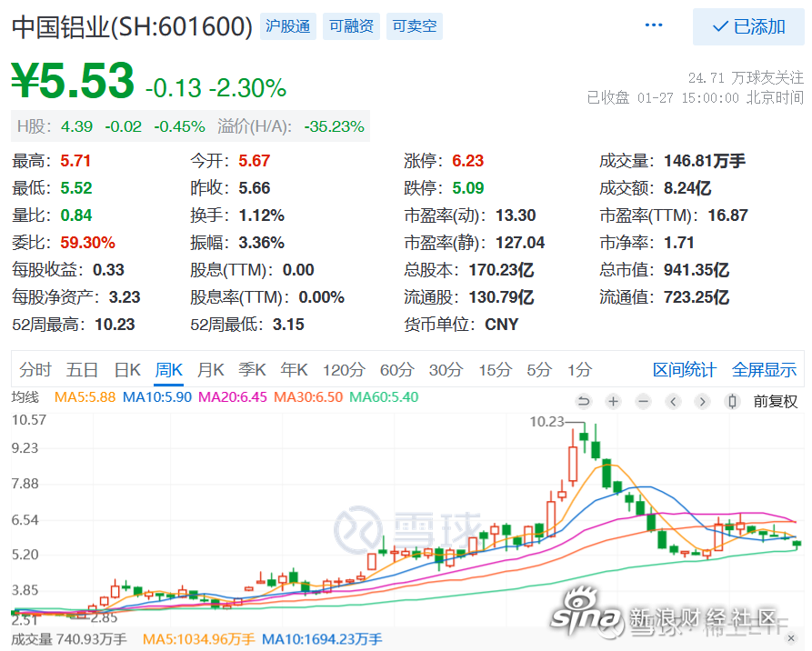Choose the 5分 interval tab

(539, 370)
